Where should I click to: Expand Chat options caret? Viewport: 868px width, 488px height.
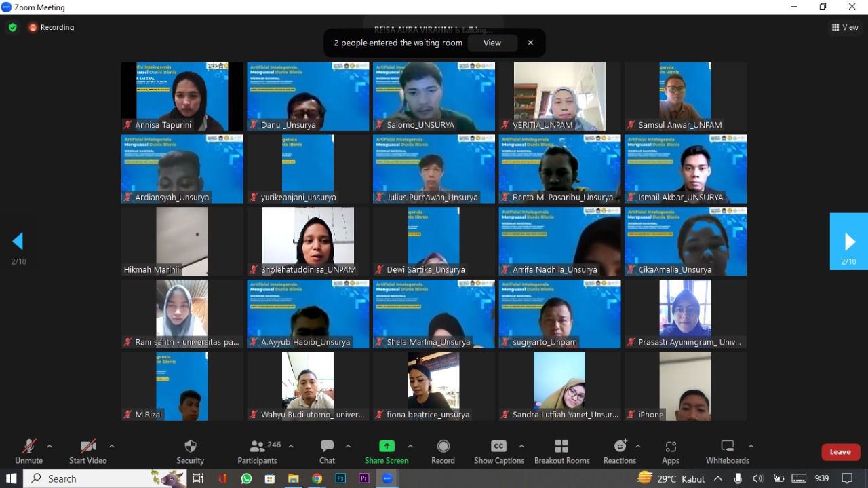(348, 446)
